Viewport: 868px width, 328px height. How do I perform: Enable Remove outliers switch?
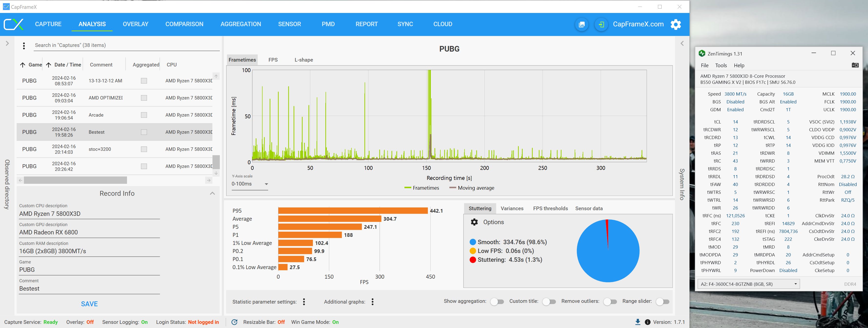click(610, 302)
